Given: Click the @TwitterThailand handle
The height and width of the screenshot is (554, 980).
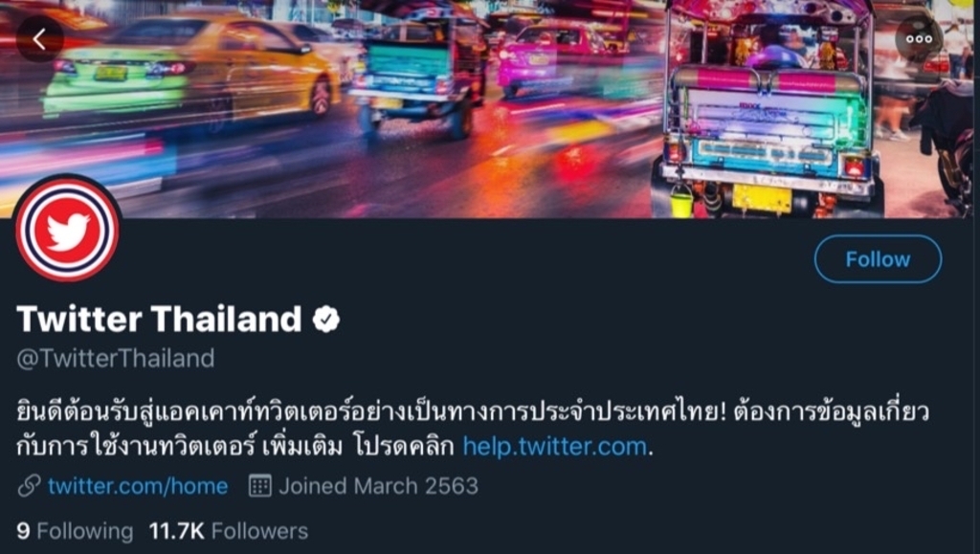Looking at the screenshot, I should [116, 359].
